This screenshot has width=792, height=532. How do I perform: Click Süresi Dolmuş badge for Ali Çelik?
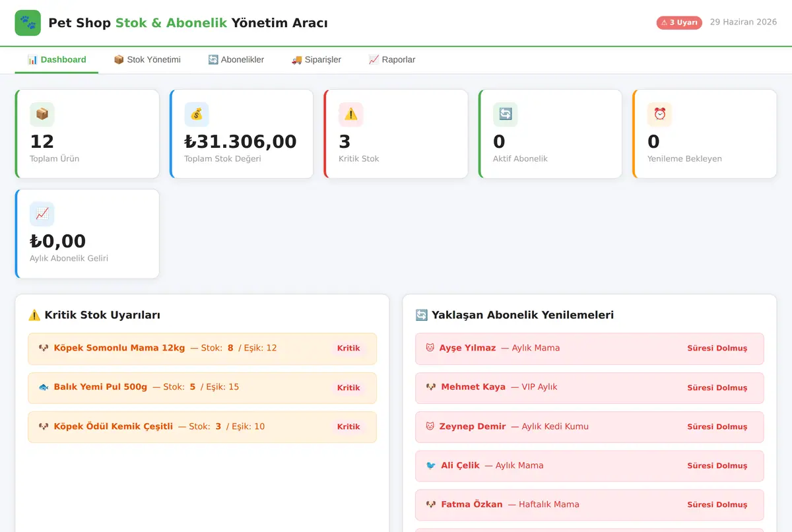pos(717,466)
